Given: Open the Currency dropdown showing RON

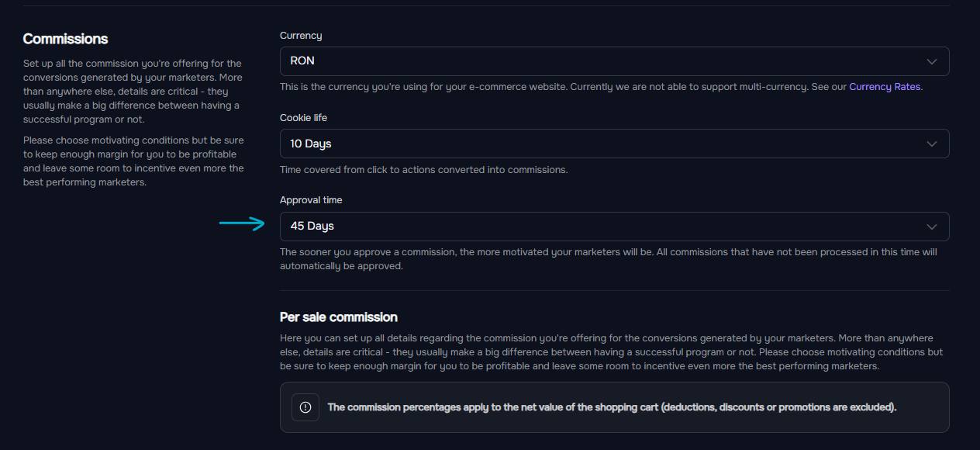Looking at the screenshot, I should [614, 61].
